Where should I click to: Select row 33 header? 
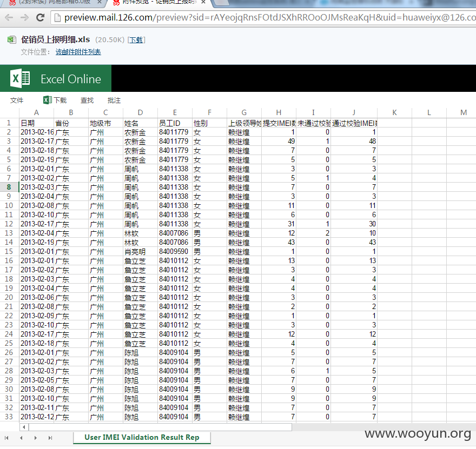(x=9, y=417)
